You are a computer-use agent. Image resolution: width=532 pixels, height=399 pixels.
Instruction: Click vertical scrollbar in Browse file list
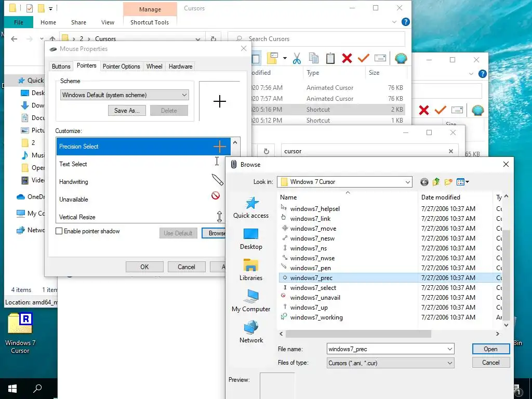(506, 275)
